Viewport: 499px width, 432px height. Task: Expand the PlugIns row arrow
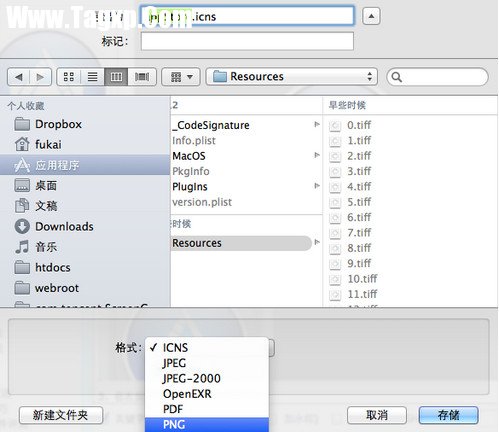317,186
